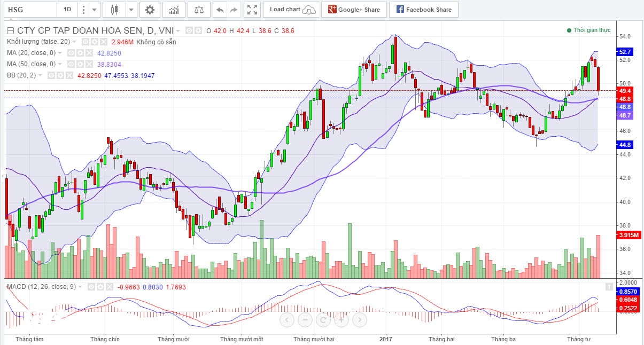644x345 pixels.
Task: Open settings gear for MA (50, close, 0)
Action: tap(80, 64)
